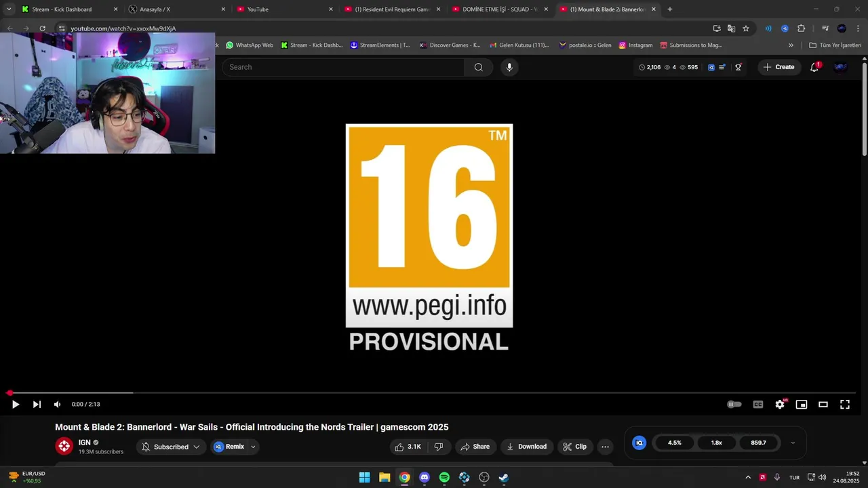Open the StreamElements bookmark
868x488 pixels.
tap(380, 45)
